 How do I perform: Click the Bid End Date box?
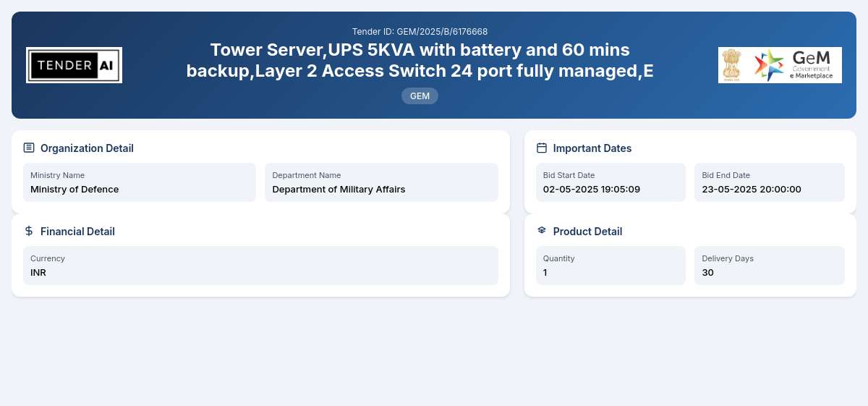(x=770, y=182)
